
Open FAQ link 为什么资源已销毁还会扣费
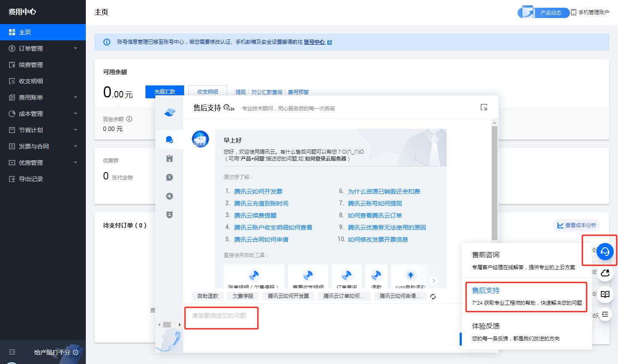coord(384,191)
